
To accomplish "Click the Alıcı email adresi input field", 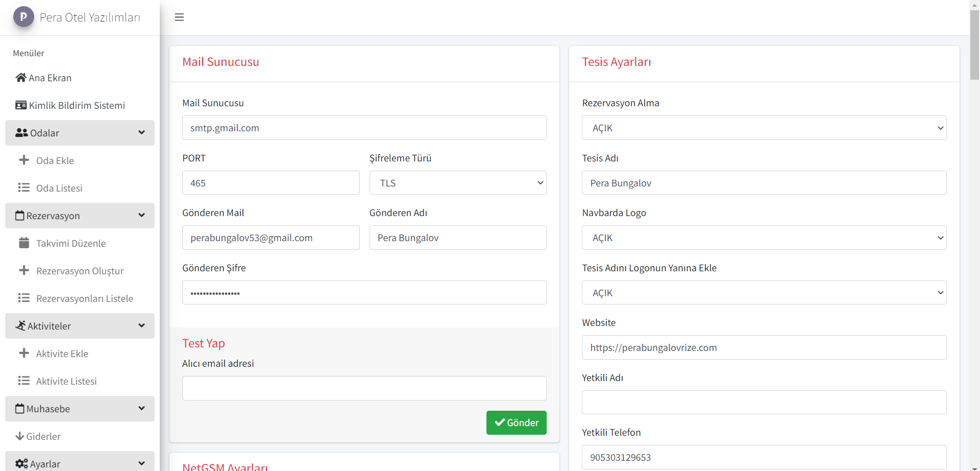I will pos(364,388).
